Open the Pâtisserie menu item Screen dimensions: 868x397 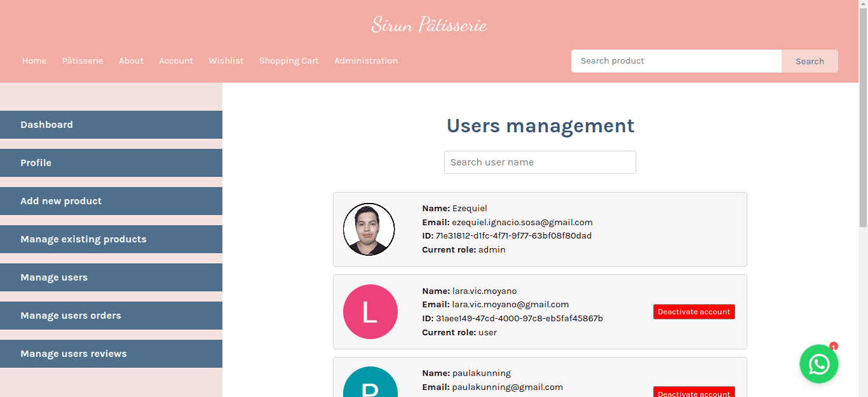click(83, 61)
